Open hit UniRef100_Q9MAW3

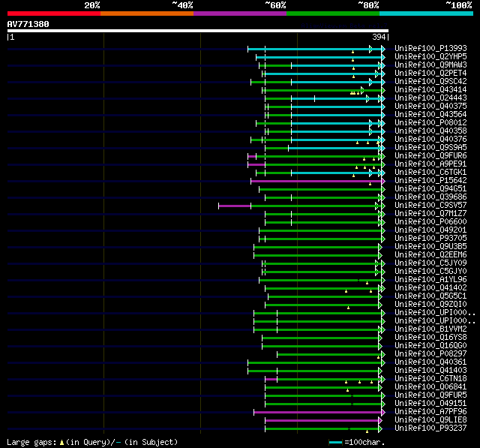[x=430, y=65]
